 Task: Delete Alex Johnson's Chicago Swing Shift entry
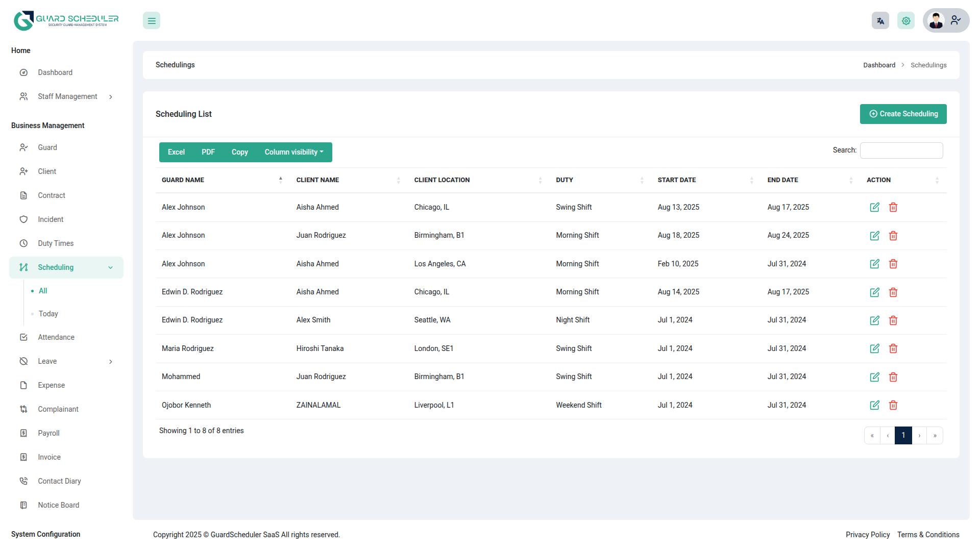pyautogui.click(x=893, y=207)
